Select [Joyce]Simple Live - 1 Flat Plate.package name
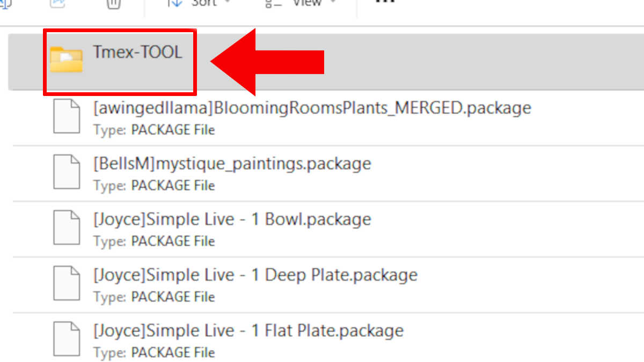 [248, 330]
